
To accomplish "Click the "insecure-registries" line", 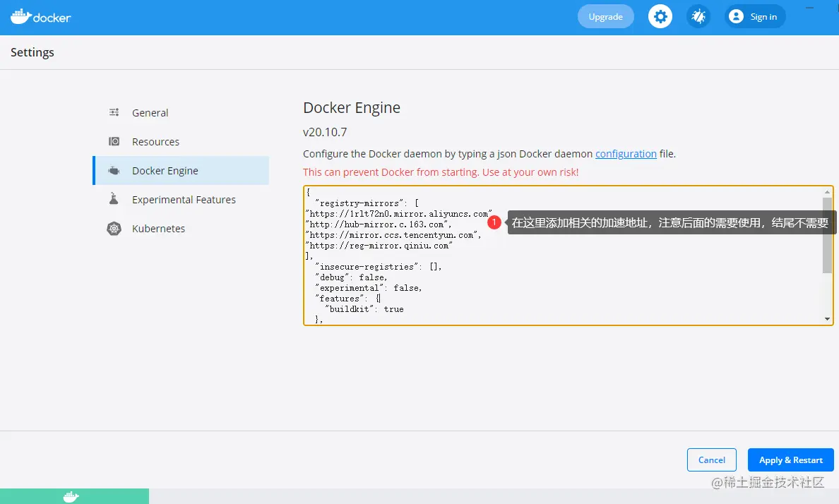I will click(379, 267).
